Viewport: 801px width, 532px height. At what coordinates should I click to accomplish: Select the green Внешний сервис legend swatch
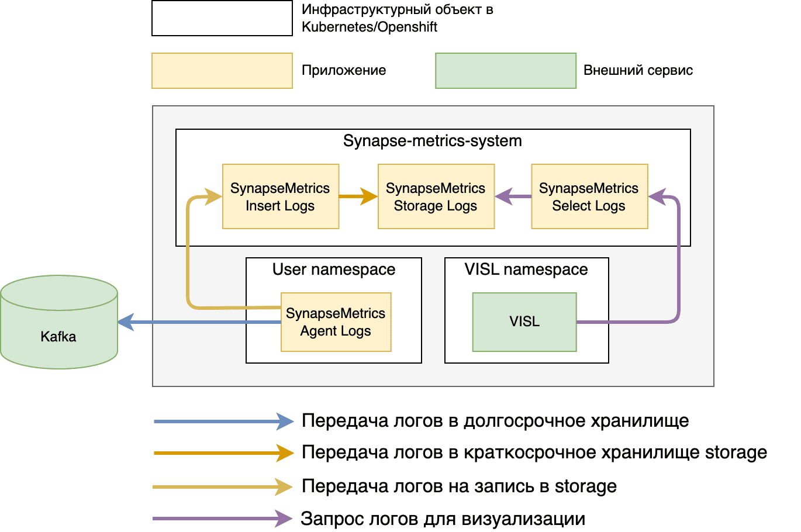tap(506, 70)
